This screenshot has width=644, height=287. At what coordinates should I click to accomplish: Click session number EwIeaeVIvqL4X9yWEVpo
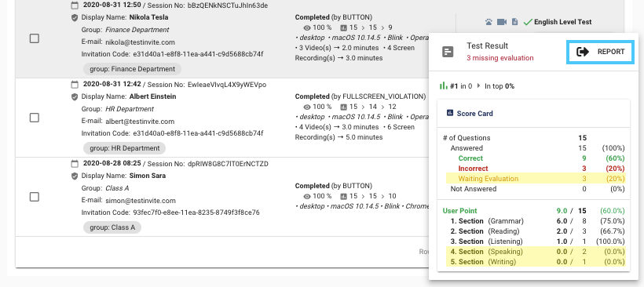point(227,85)
